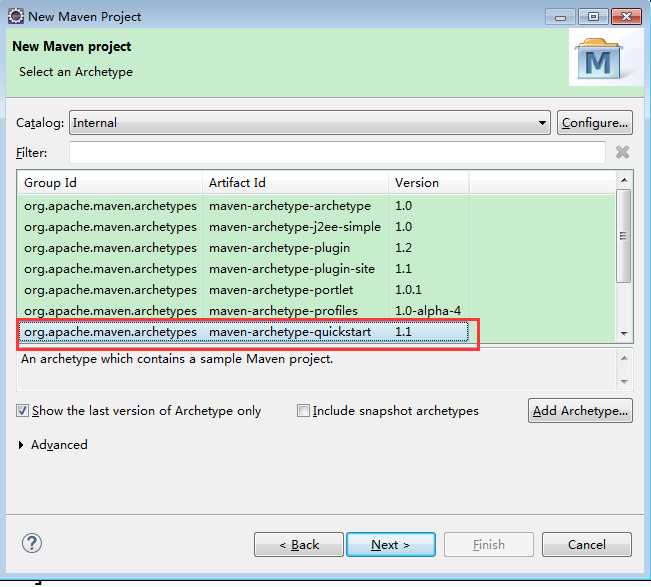Focus the Filter text field
Viewport: 651px width, 587px height.
click(x=337, y=153)
